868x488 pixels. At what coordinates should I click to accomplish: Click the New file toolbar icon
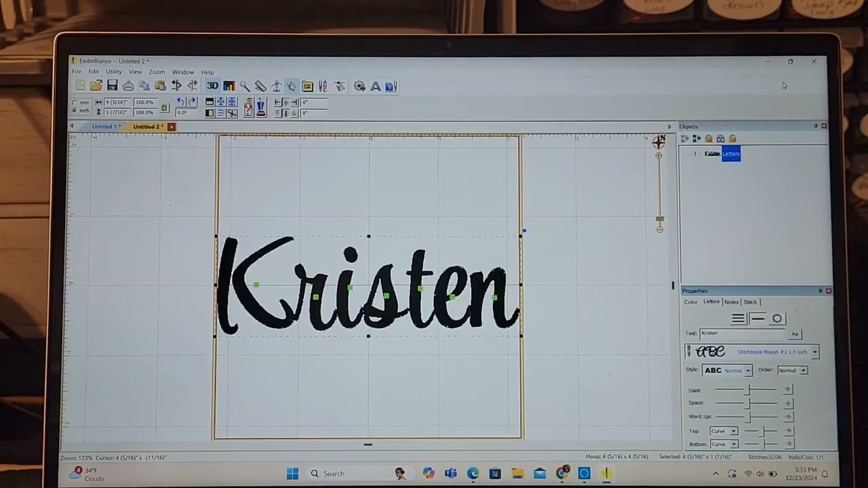pos(81,86)
